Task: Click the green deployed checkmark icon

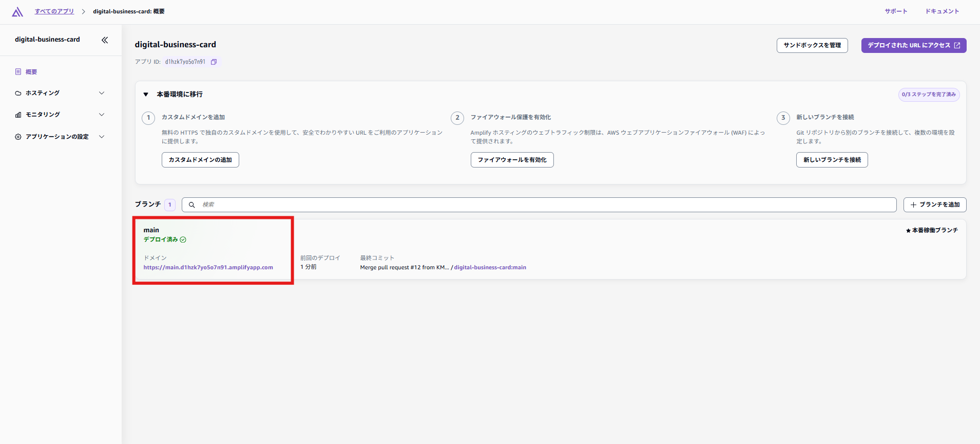Action: click(183, 239)
